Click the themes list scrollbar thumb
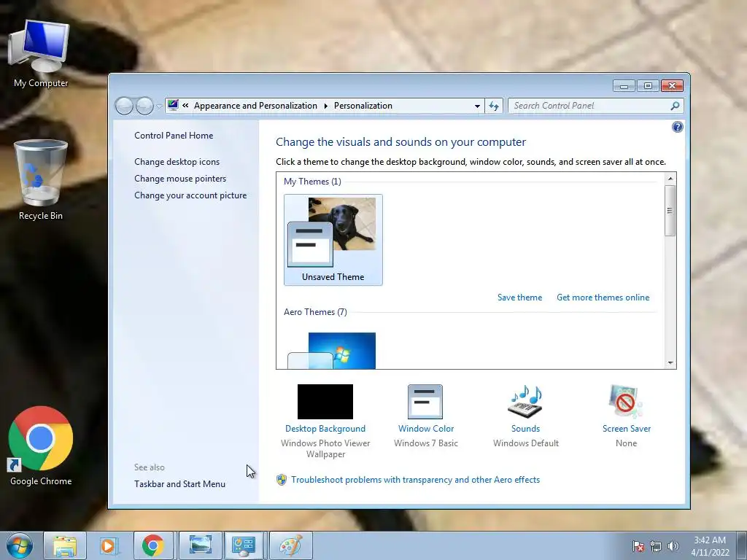Screen dimensions: 747x560 (670, 211)
